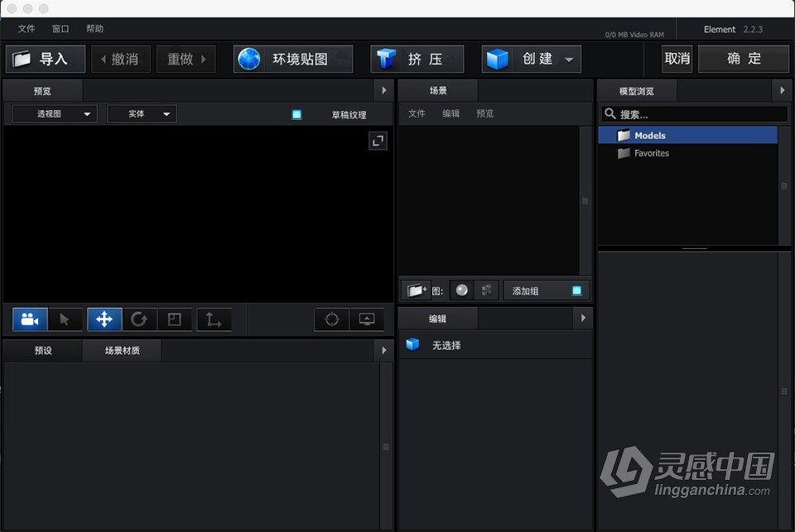Open the 帮助 menu

[94, 29]
